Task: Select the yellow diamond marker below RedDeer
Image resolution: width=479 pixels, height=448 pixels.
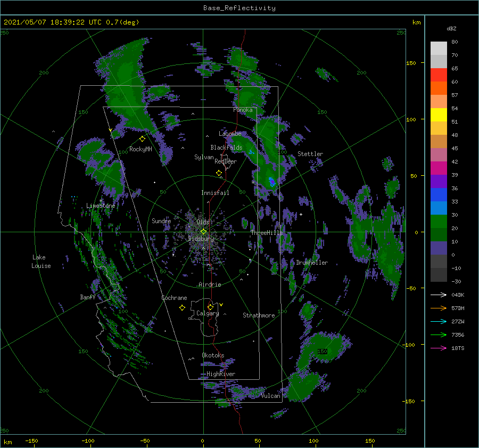Action: [219, 173]
